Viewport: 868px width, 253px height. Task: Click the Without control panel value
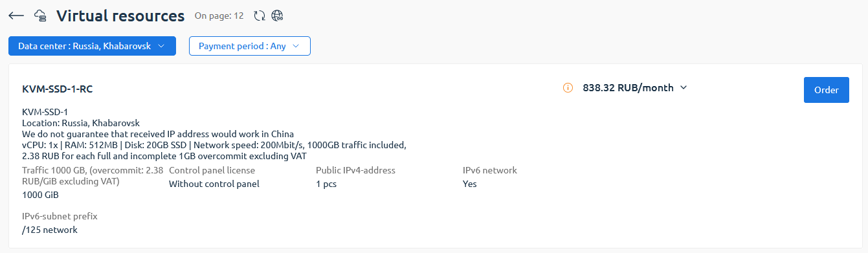click(x=214, y=184)
